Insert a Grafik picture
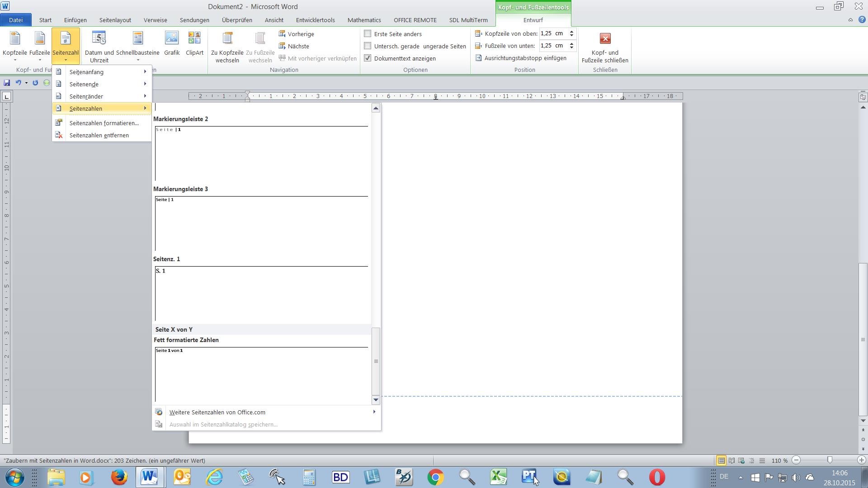 [172, 44]
